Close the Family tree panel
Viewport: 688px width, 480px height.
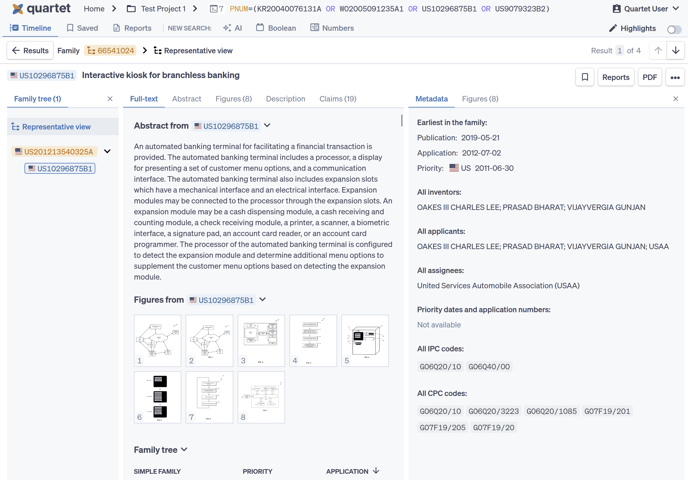(x=110, y=99)
